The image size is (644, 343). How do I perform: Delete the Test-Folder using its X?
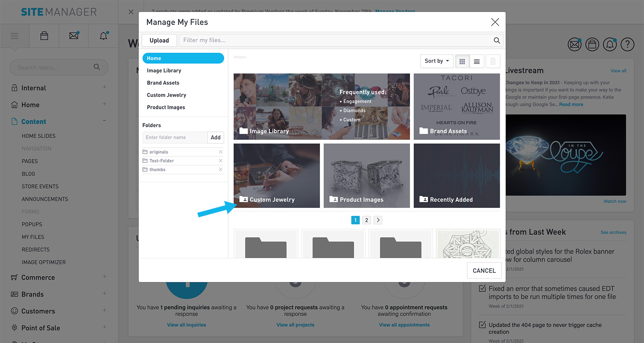point(221,161)
